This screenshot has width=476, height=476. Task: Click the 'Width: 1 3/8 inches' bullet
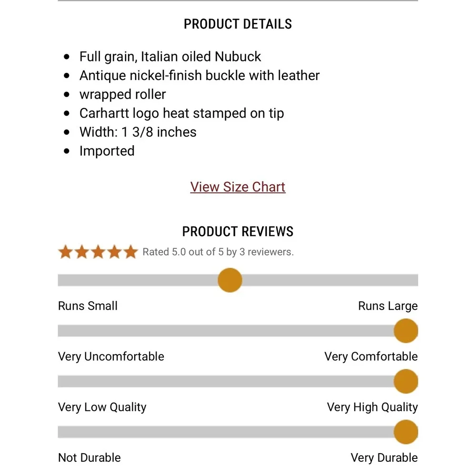138,132
